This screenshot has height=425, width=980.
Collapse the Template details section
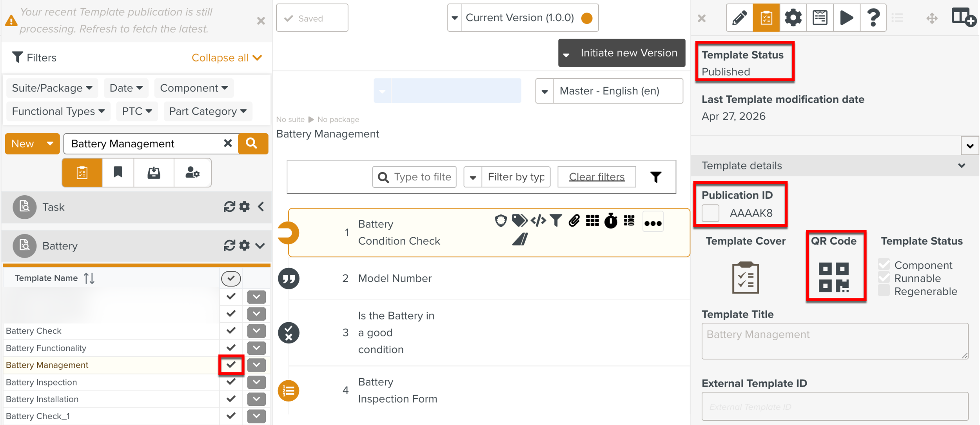961,165
